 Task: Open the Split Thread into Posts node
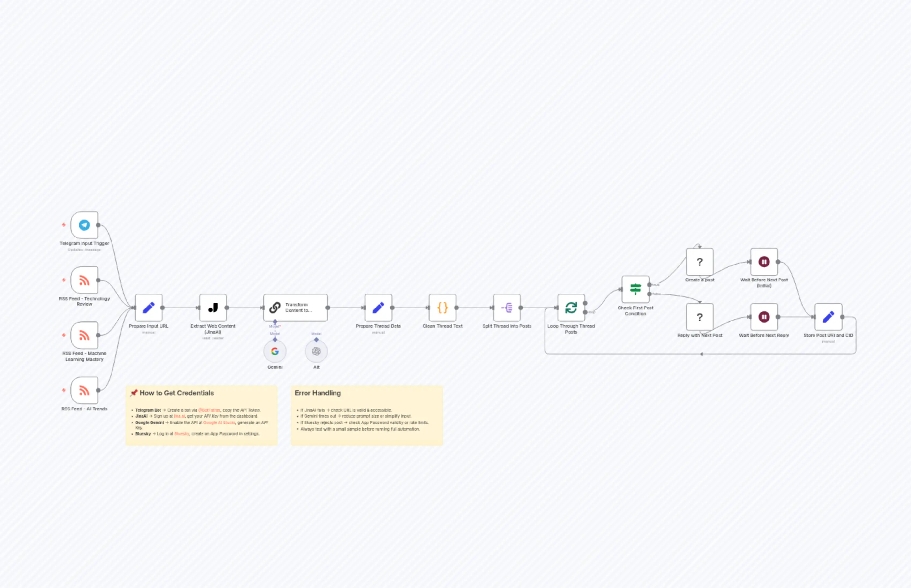click(x=507, y=308)
